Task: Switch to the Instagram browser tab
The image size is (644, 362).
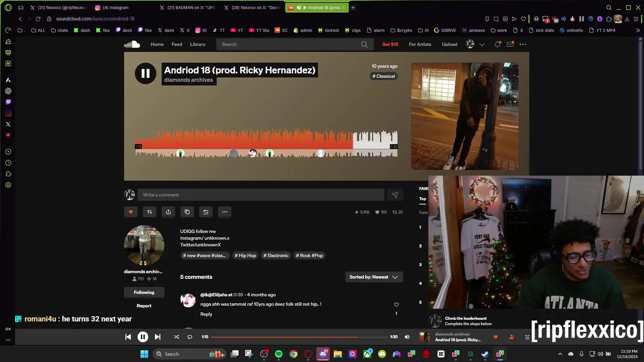Action: 119,8
